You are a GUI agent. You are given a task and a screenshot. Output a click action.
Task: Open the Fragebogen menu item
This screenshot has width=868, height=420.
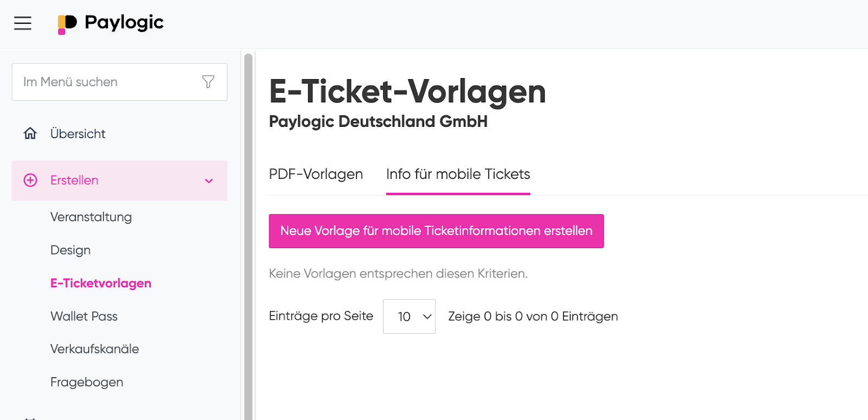(87, 382)
